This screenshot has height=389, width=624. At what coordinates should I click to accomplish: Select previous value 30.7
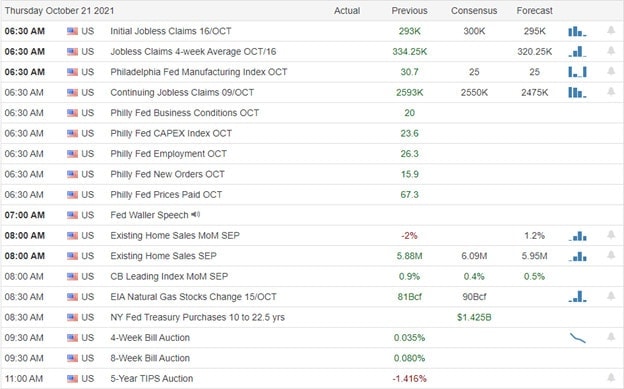[x=410, y=72]
